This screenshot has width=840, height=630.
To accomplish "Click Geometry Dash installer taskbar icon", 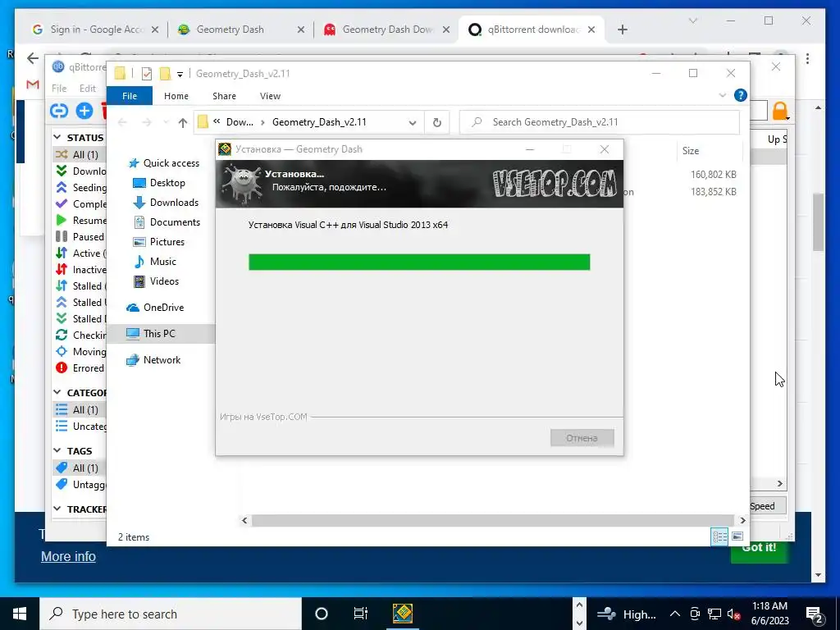I will tap(402, 614).
